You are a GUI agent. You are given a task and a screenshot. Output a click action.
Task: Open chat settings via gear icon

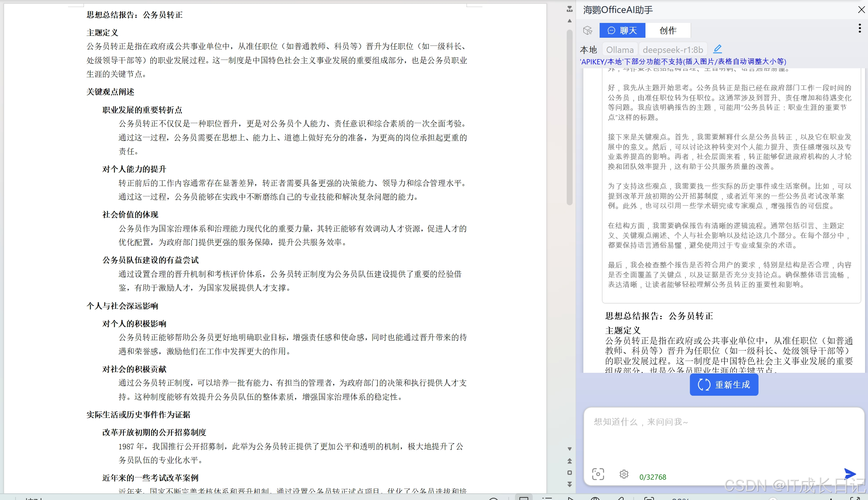(624, 474)
